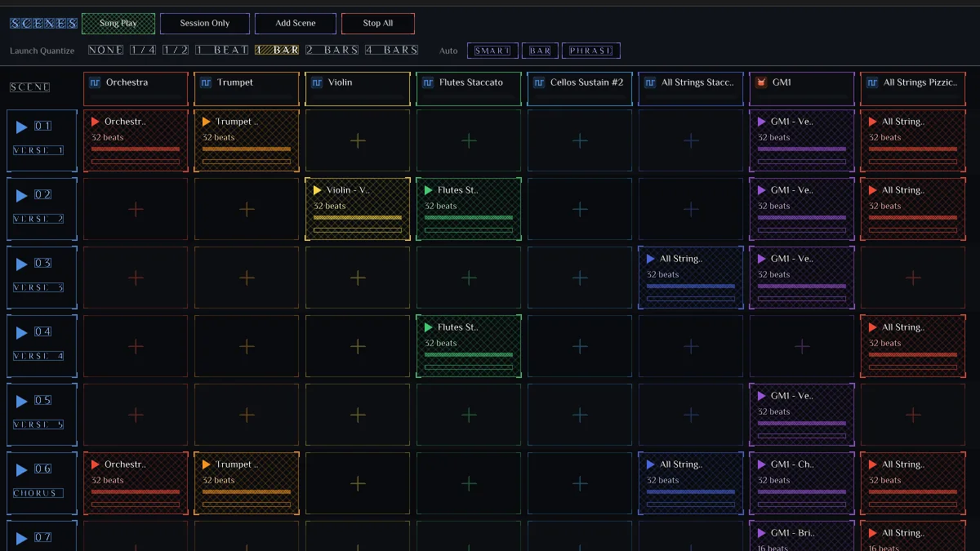The width and height of the screenshot is (980, 551).
Task: Set launch quantize to 1 BAR
Action: click(x=277, y=50)
